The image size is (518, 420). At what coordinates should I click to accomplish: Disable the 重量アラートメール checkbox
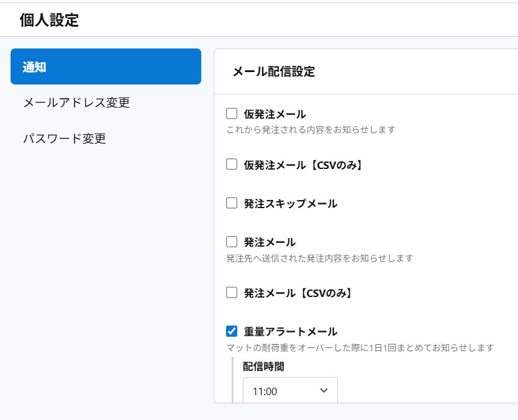[x=232, y=331]
